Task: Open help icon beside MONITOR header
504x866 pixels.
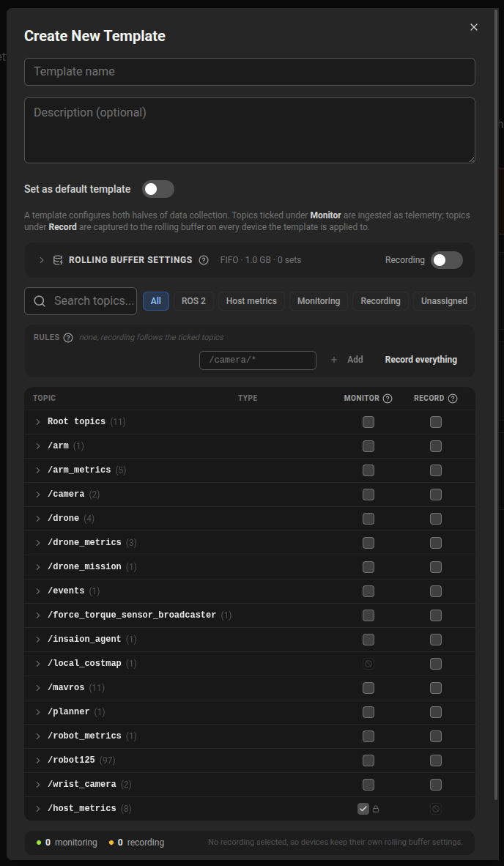Action: click(x=388, y=399)
